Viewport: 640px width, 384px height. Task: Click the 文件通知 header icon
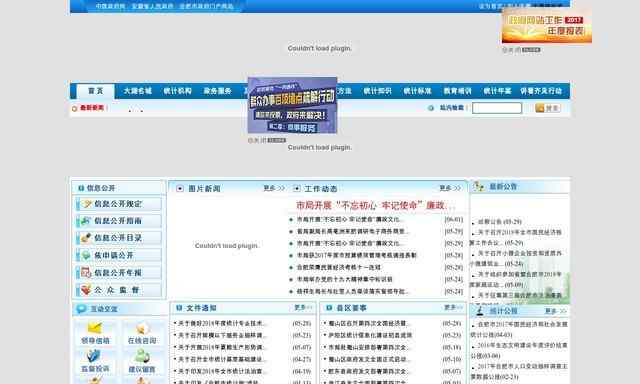(x=179, y=308)
